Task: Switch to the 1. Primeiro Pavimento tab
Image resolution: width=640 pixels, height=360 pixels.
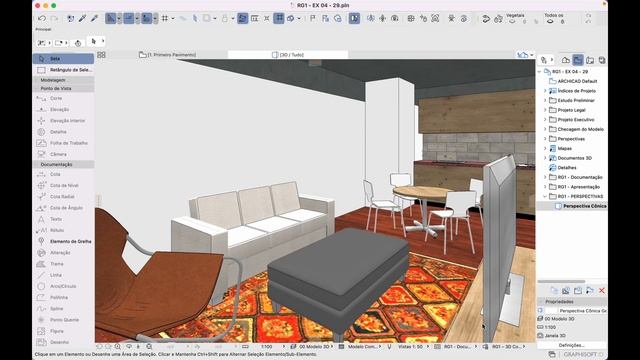Action: 167,55
